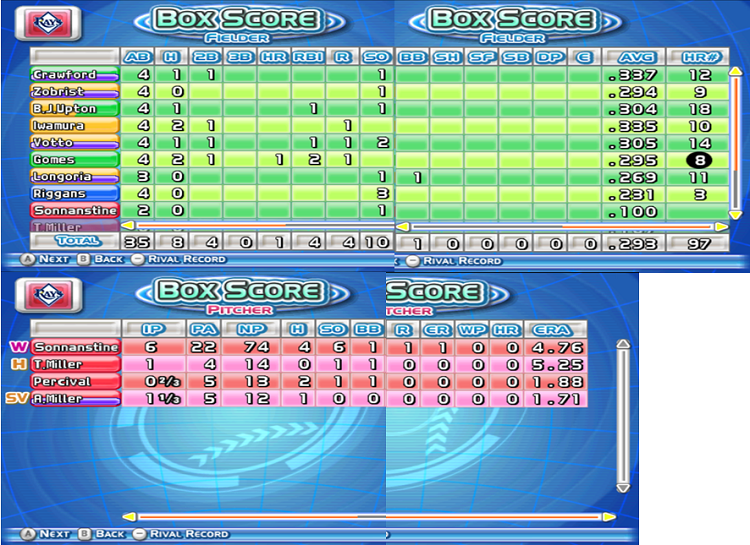The image size is (750, 545).
Task: Select the Riggans player row name
Action: (x=75, y=193)
